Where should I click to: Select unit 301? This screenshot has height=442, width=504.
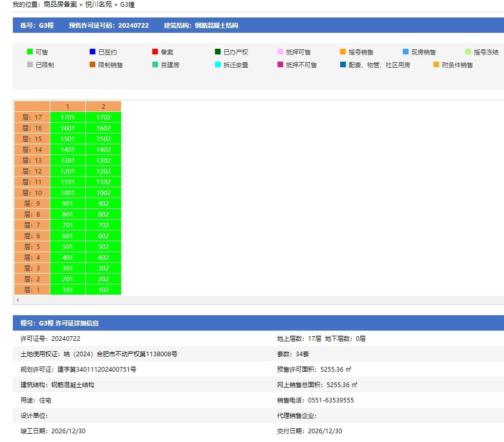pyautogui.click(x=68, y=268)
